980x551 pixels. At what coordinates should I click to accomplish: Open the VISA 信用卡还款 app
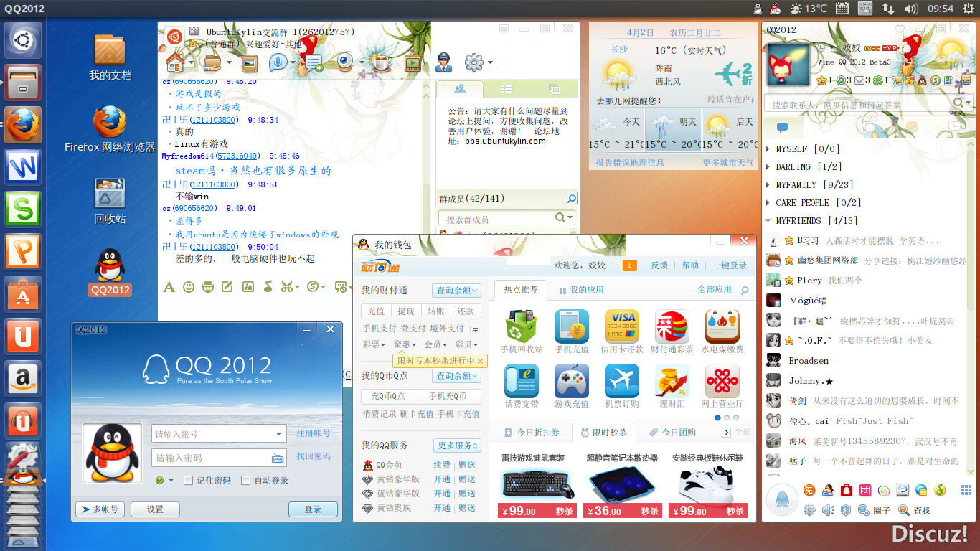pyautogui.click(x=622, y=326)
